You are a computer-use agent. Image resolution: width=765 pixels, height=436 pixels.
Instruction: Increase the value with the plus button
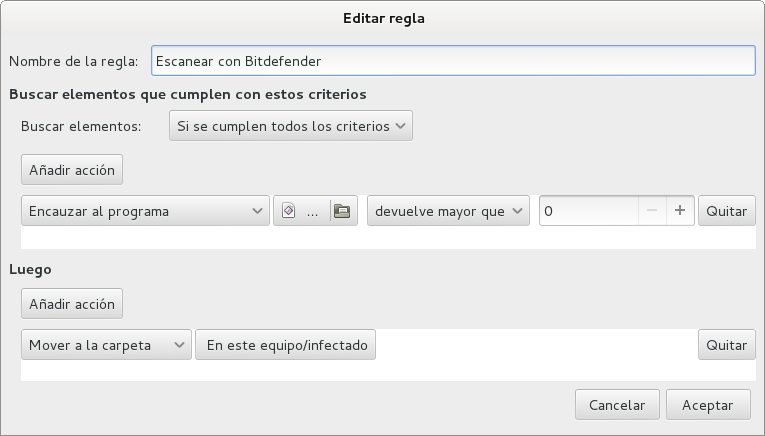point(680,211)
